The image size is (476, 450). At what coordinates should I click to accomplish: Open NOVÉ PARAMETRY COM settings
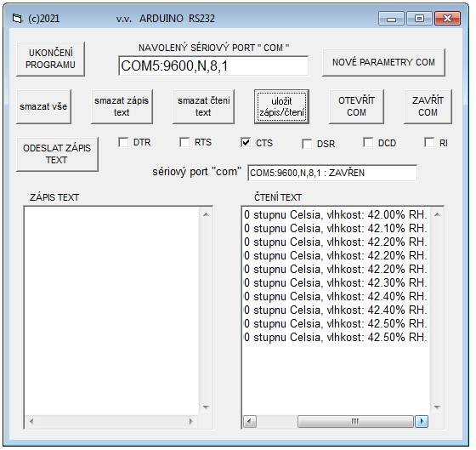click(383, 62)
